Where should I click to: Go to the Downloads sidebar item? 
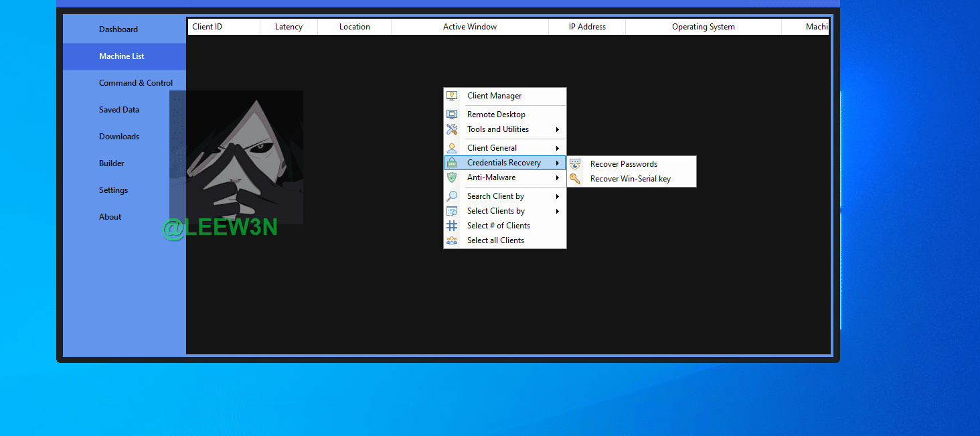pyautogui.click(x=119, y=137)
